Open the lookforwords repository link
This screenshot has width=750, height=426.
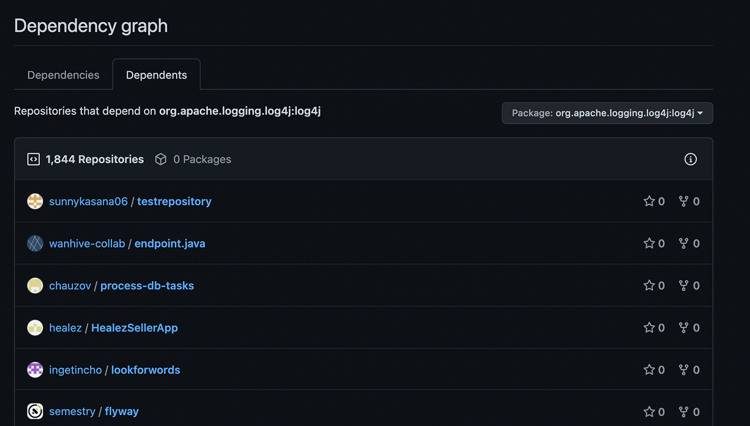[x=145, y=370]
